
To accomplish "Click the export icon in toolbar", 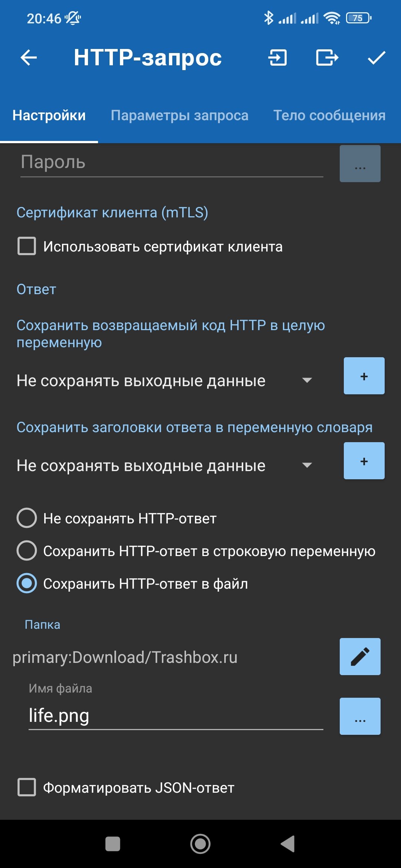I will tap(327, 58).
